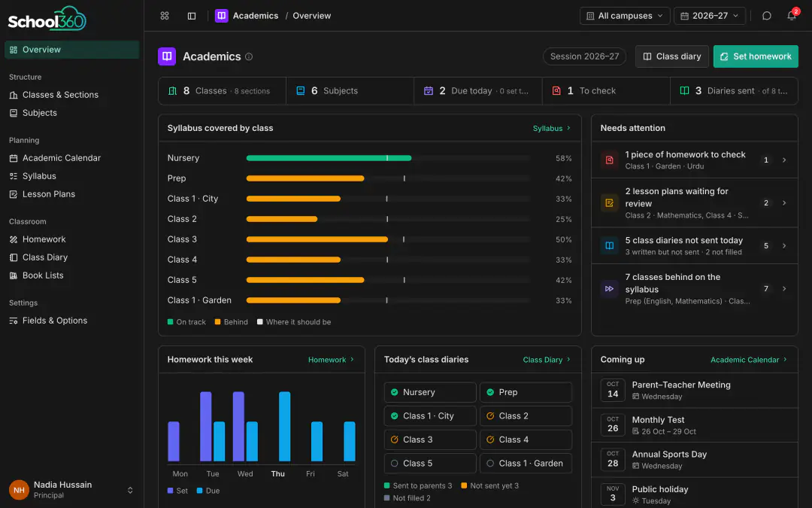
Task: Click the NH avatar for Nadia Hussain
Action: [x=19, y=490]
